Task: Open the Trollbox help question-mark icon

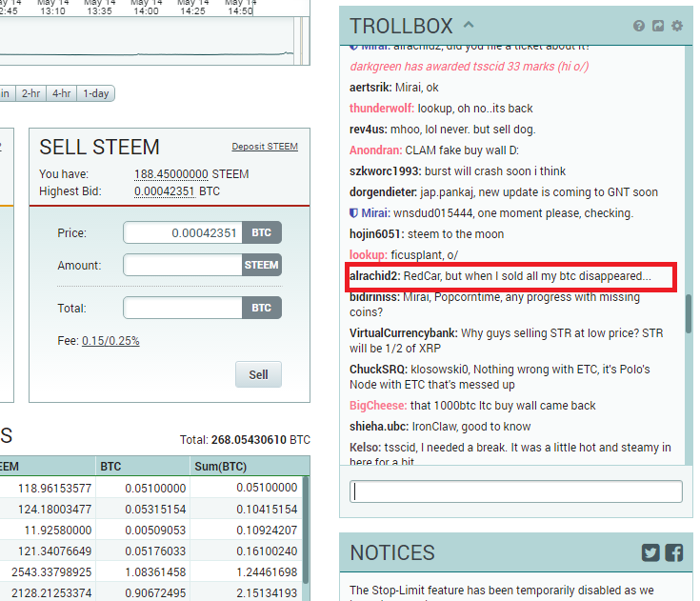Action: pos(639,26)
